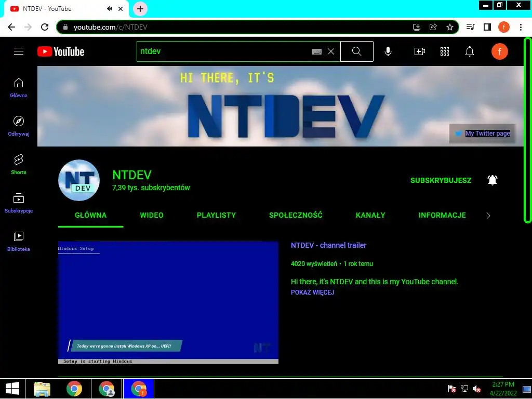Click the SUBSKRYBUJESZ button
Image resolution: width=532 pixels, height=399 pixels.
tap(441, 180)
